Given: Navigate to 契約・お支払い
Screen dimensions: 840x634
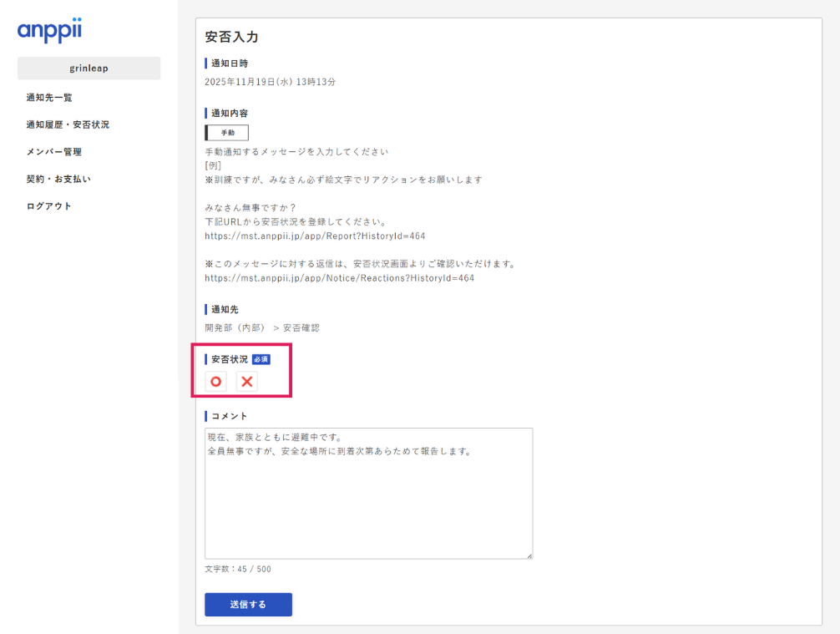Looking at the screenshot, I should (58, 179).
